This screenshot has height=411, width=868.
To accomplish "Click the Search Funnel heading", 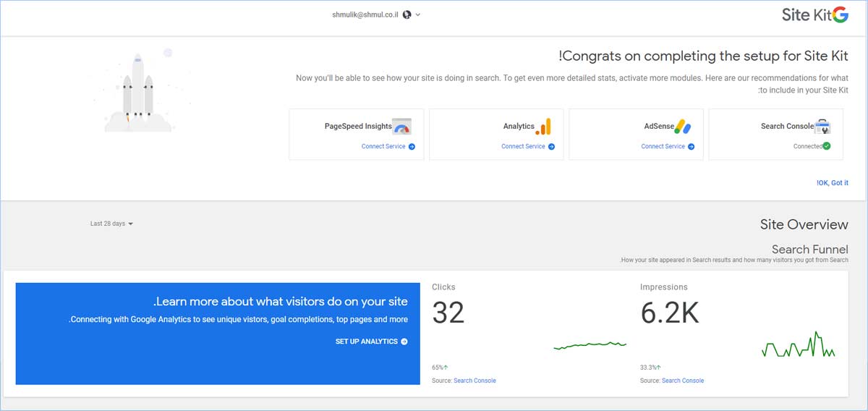I will coord(810,249).
